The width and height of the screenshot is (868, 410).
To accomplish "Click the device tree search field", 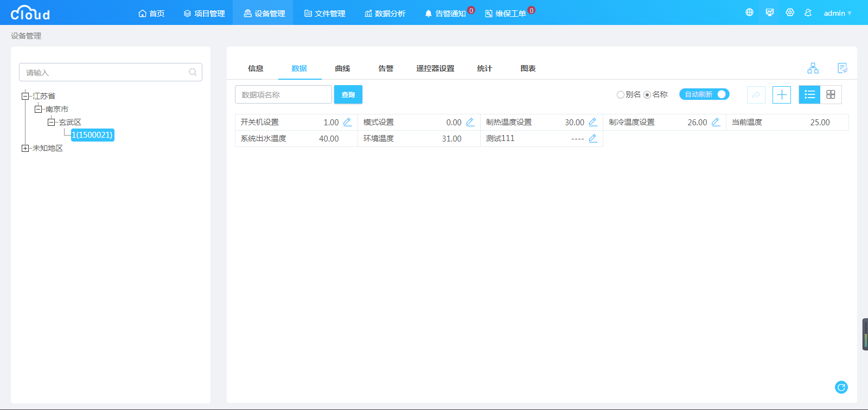I will pyautogui.click(x=111, y=72).
